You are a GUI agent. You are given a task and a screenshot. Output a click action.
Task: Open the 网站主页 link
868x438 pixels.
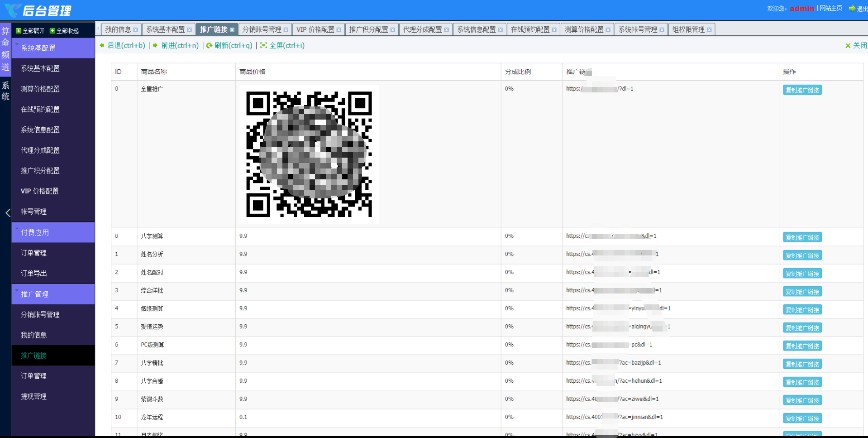coord(831,8)
